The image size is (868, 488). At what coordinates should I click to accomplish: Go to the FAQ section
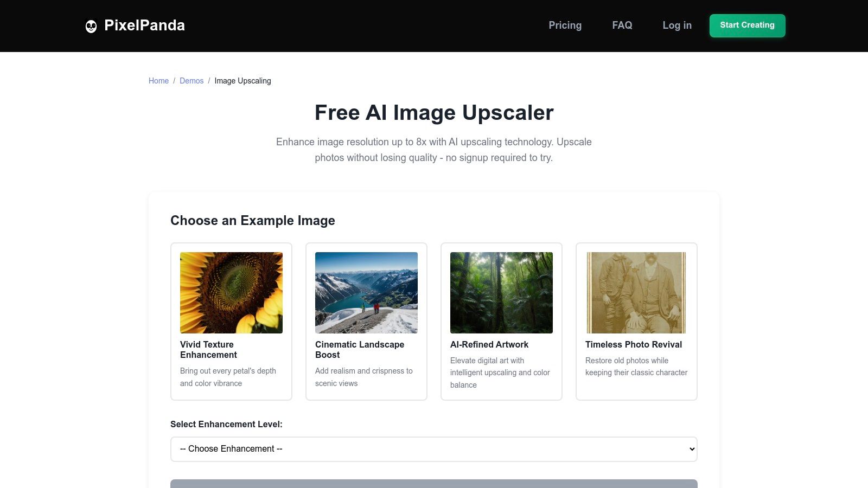pyautogui.click(x=622, y=25)
